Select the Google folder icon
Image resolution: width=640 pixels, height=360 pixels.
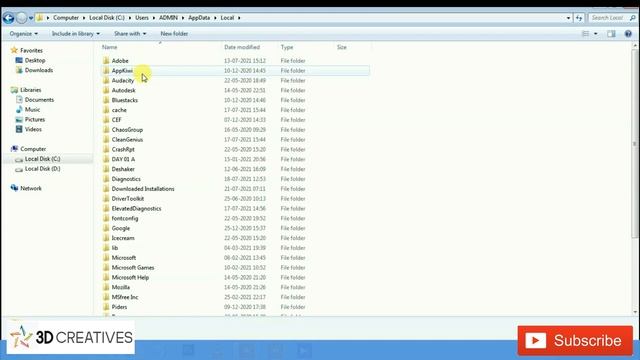tap(106, 228)
